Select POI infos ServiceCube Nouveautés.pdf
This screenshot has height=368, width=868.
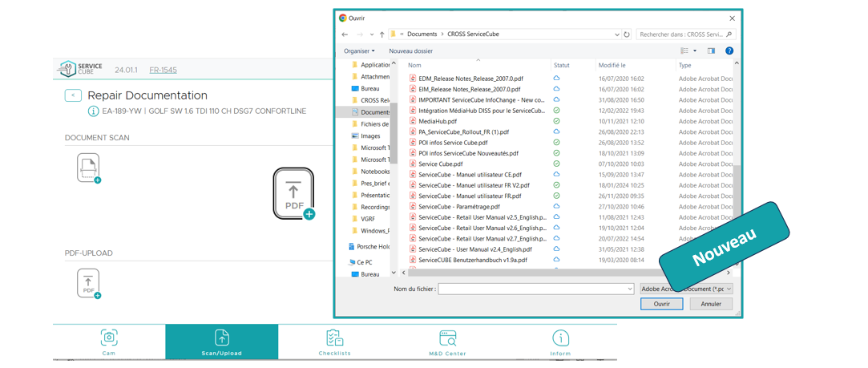[468, 153]
